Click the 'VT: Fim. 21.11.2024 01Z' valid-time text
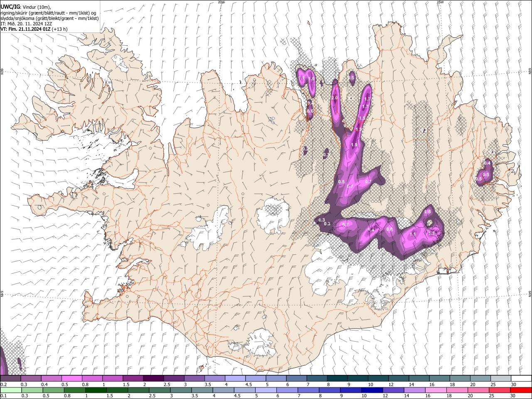The image size is (532, 399). click(26, 29)
